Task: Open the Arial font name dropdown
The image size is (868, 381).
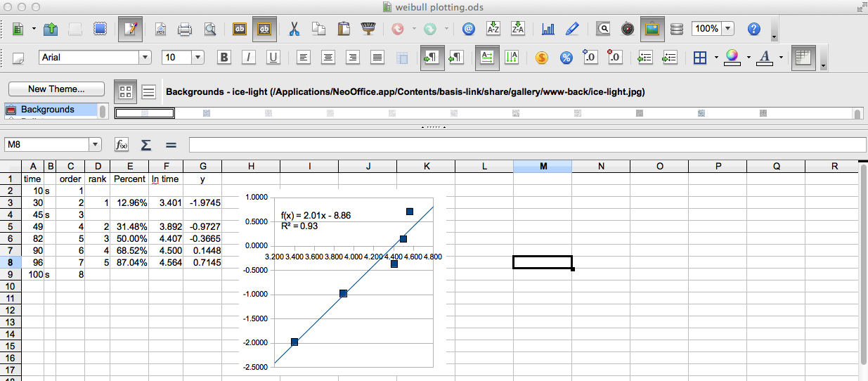Action: click(145, 58)
